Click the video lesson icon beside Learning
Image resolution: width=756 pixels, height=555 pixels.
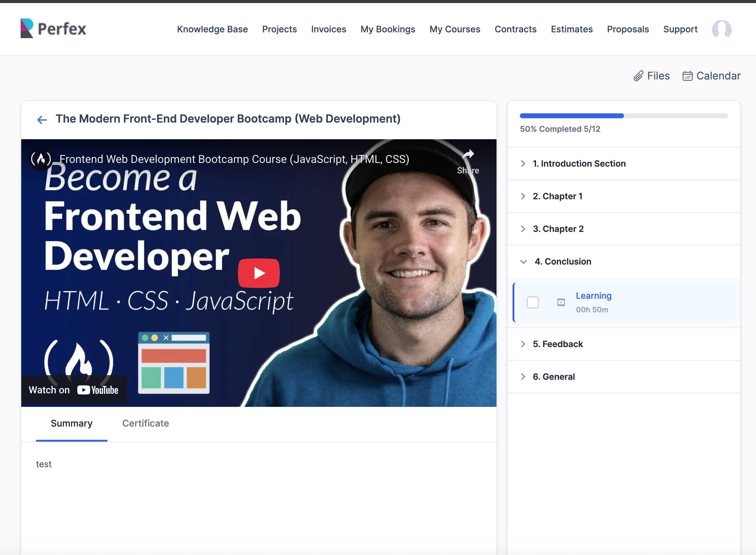point(561,302)
